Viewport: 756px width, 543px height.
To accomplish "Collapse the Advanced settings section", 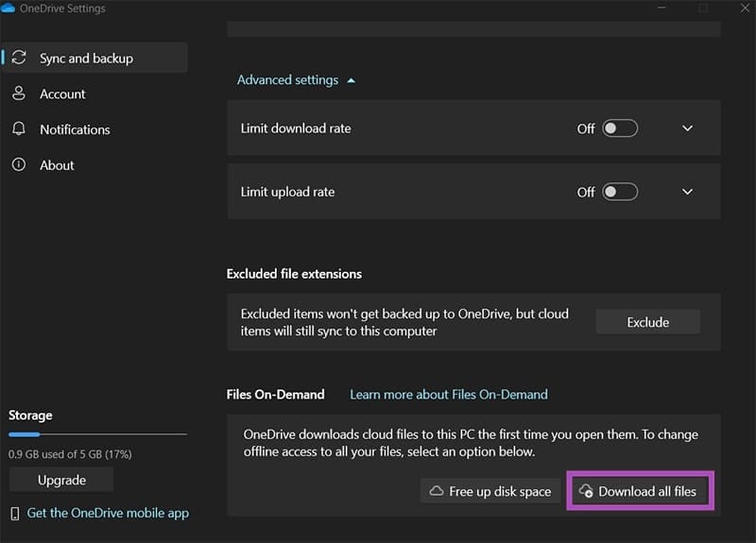I will (x=296, y=80).
